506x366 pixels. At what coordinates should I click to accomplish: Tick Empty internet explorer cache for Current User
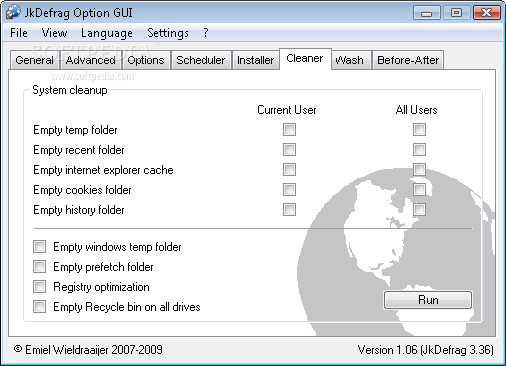(x=289, y=169)
